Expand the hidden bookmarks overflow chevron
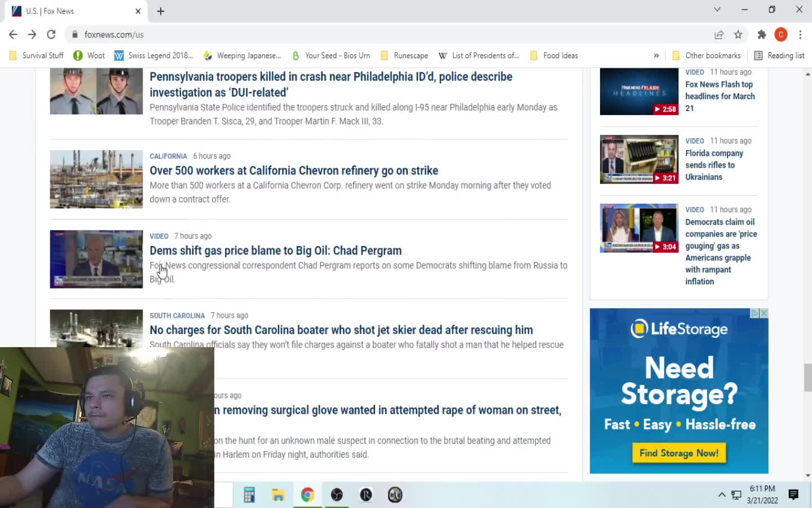Viewport: 812px width, 508px height. [656, 55]
